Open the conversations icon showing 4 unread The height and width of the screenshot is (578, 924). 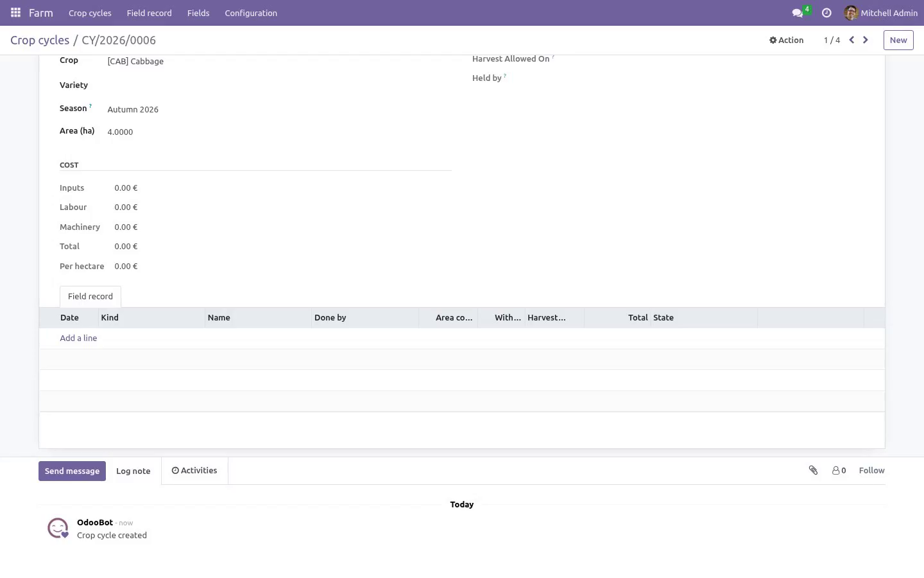[x=798, y=13]
